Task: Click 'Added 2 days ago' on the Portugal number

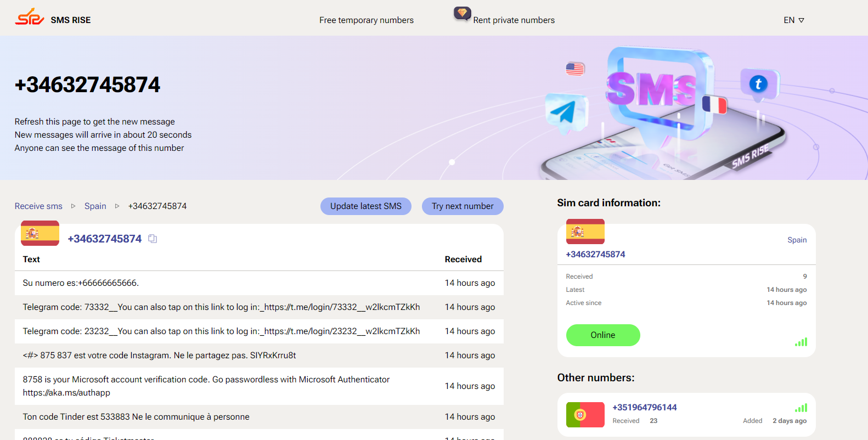Action: coord(775,421)
